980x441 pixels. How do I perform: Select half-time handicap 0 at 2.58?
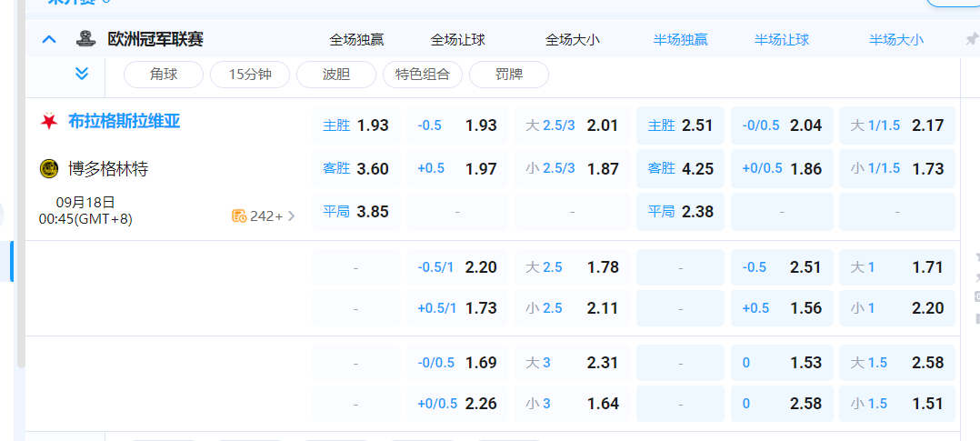tap(783, 404)
